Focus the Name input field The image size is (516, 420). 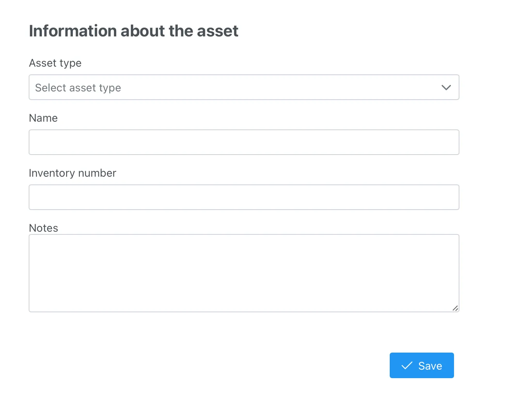pyautogui.click(x=244, y=142)
